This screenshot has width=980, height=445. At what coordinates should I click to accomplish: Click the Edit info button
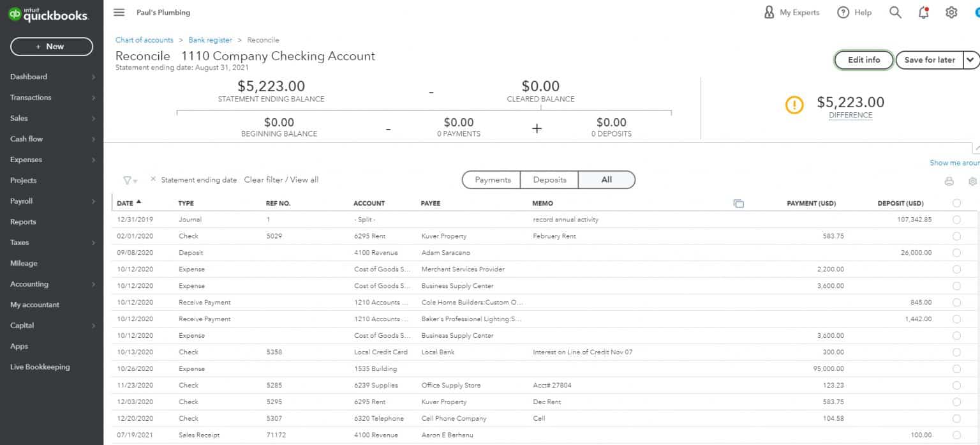point(863,59)
